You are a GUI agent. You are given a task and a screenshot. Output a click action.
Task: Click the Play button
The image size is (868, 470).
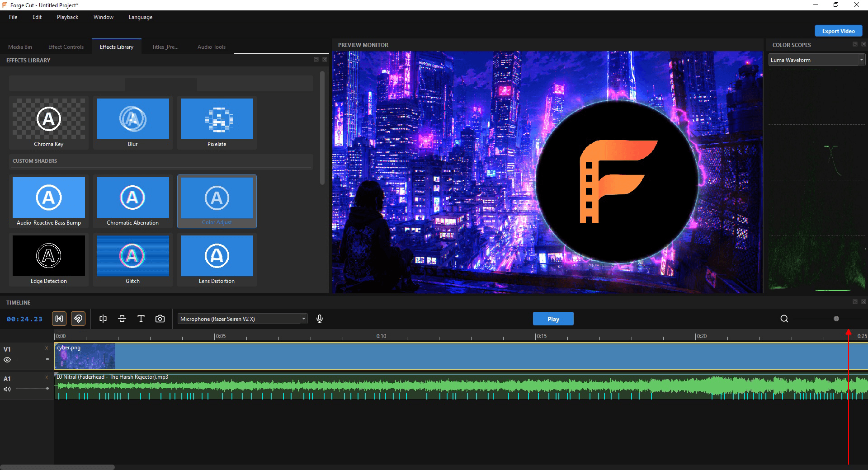553,319
